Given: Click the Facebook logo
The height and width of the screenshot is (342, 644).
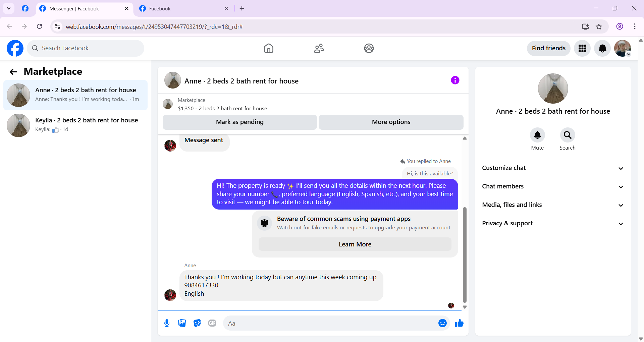Looking at the screenshot, I should pyautogui.click(x=15, y=48).
